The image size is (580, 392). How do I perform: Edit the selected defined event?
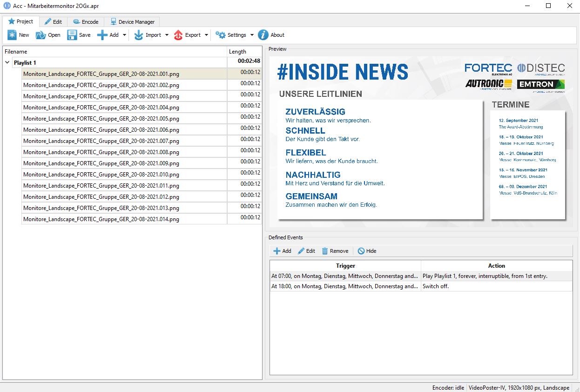302,251
